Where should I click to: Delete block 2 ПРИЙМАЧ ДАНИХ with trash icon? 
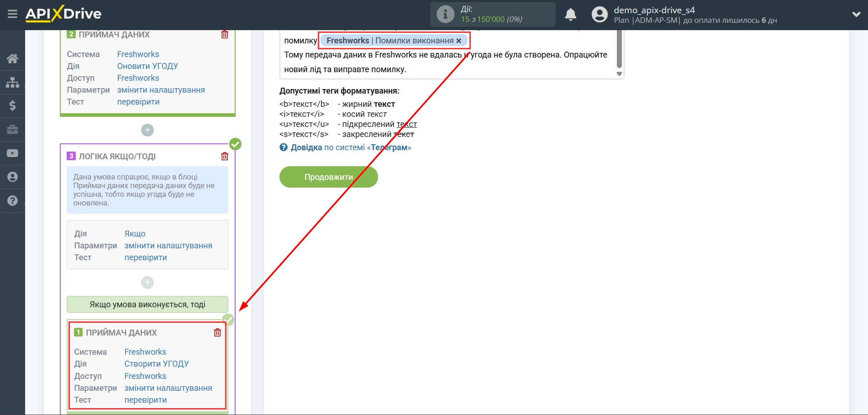coord(225,35)
